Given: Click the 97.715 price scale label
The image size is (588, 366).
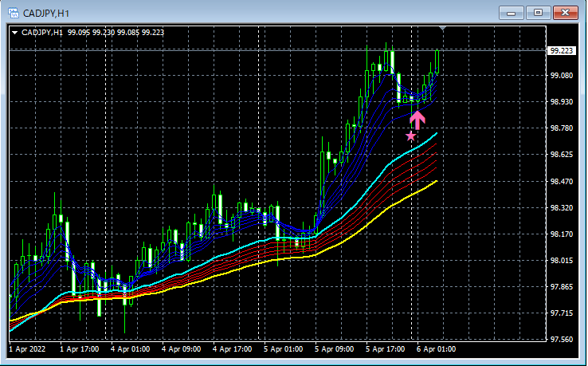Looking at the screenshot, I should [x=562, y=313].
